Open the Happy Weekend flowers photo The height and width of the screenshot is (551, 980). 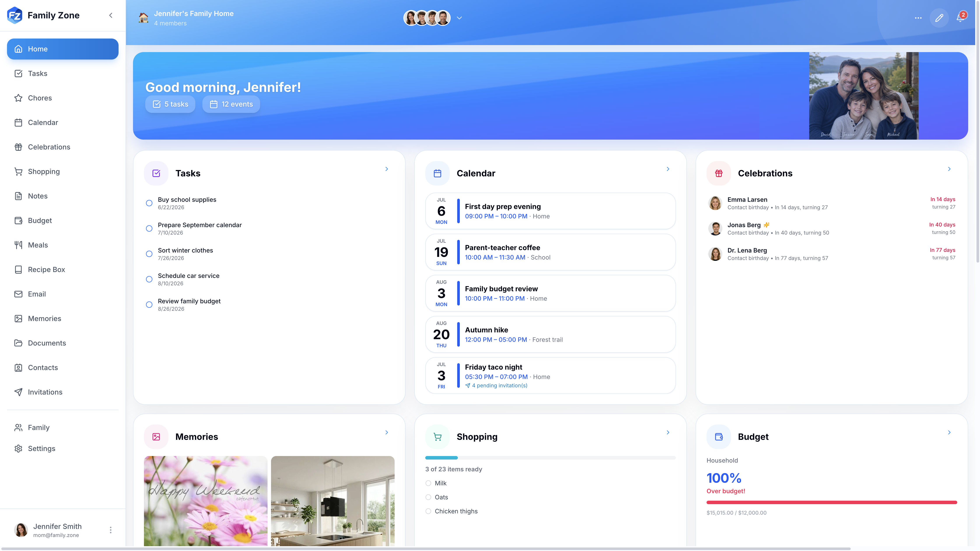tap(205, 501)
